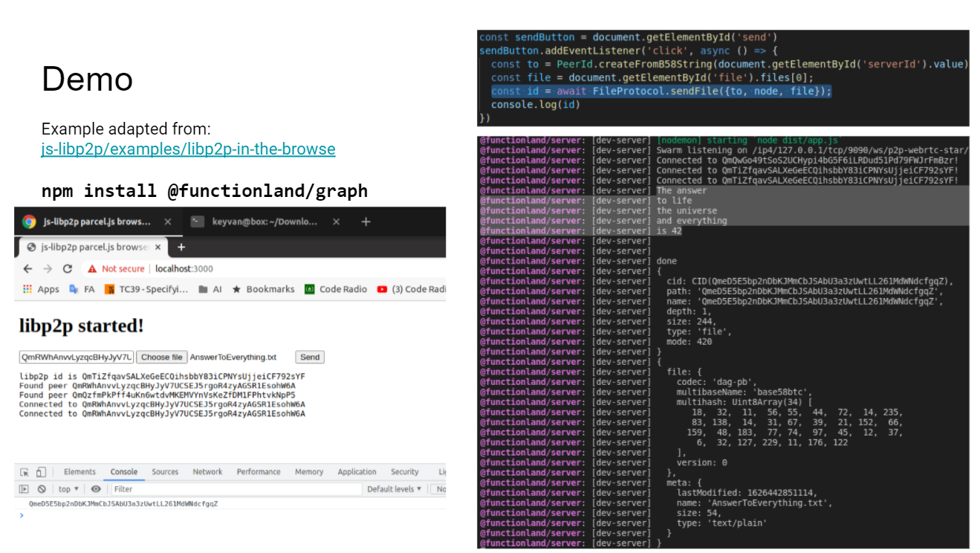Go back with the browser back arrow
The height and width of the screenshot is (553, 980).
(x=27, y=268)
